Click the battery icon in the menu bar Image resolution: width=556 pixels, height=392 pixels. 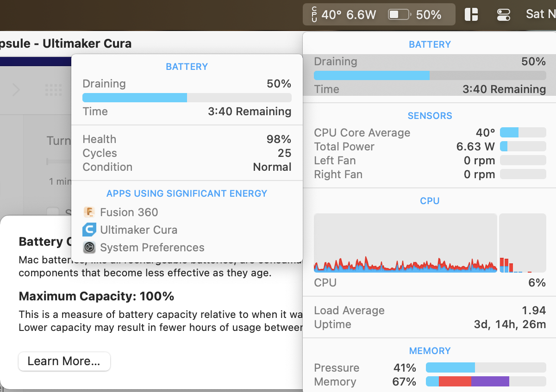[399, 15]
